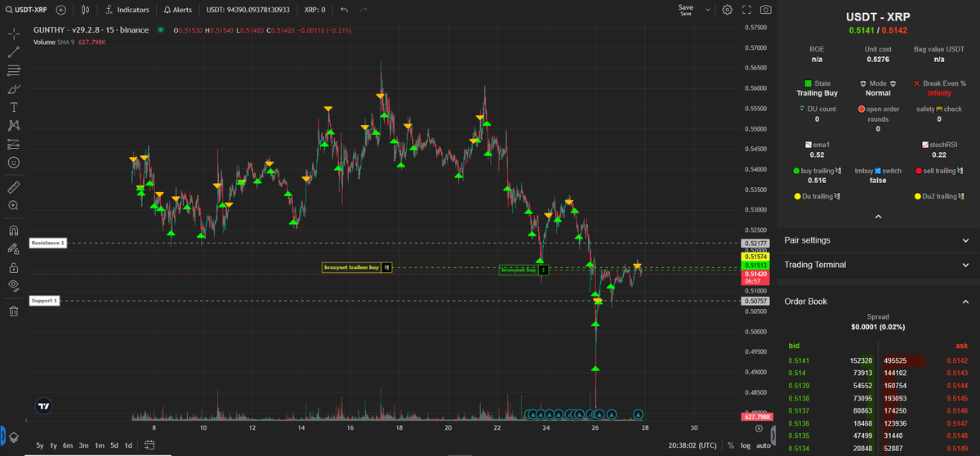This screenshot has height=456, width=980.
Task: Take a chart snapshot with the camera icon
Action: click(x=765, y=10)
